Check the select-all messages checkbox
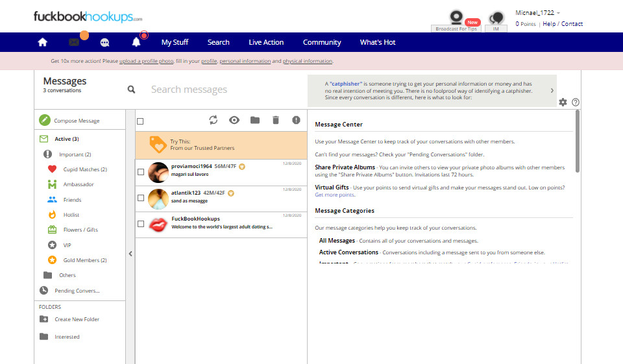 tap(140, 121)
